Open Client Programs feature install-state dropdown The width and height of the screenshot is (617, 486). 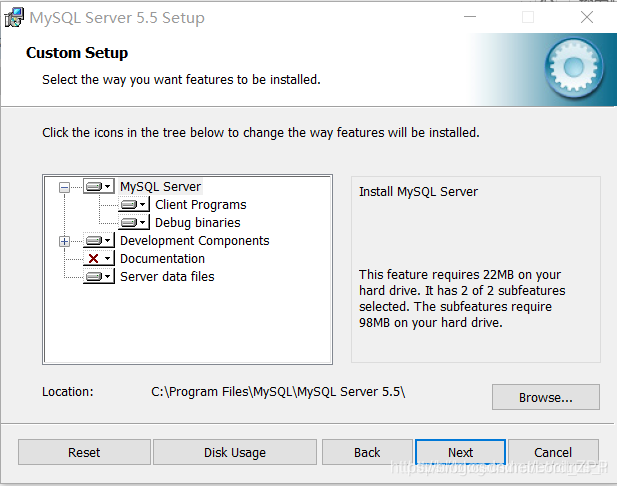point(134,204)
